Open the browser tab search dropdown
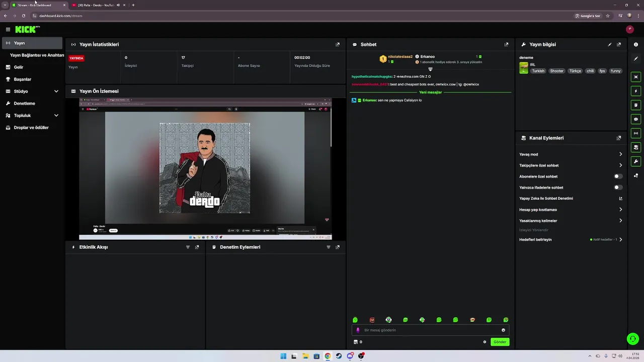Viewport: 644px width, 362px height. coord(5,5)
